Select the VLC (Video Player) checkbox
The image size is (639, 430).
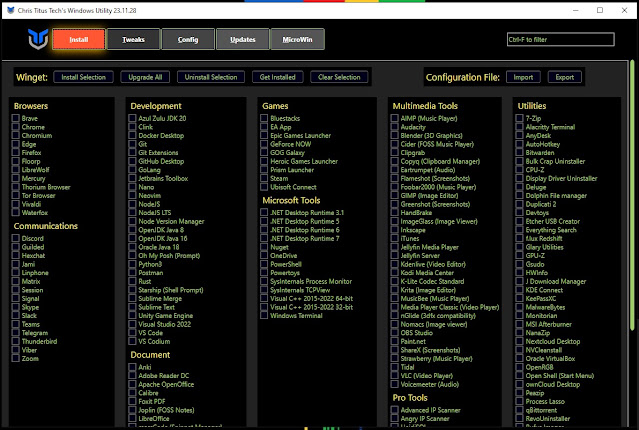pos(395,375)
